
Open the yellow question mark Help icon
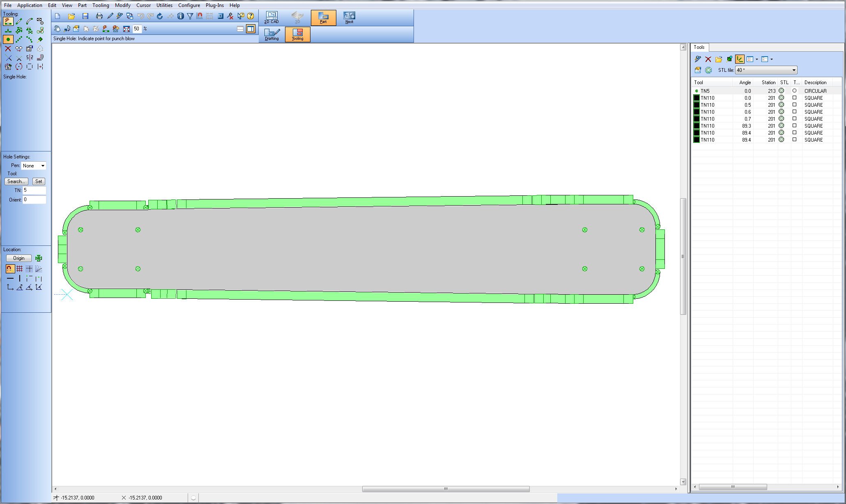click(251, 16)
